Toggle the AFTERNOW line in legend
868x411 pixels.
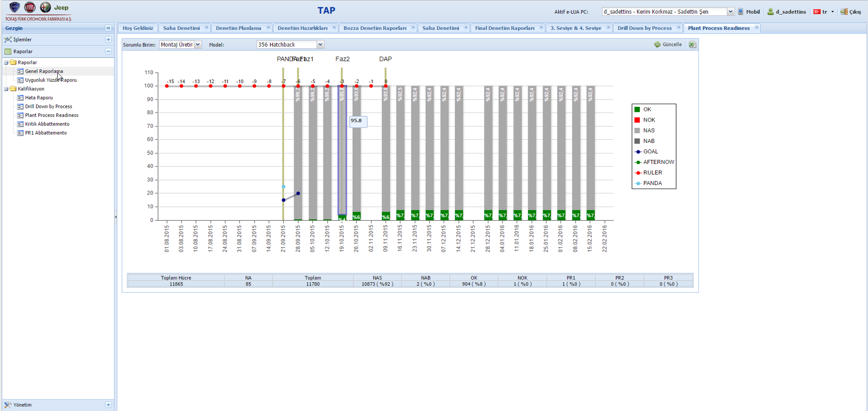655,162
